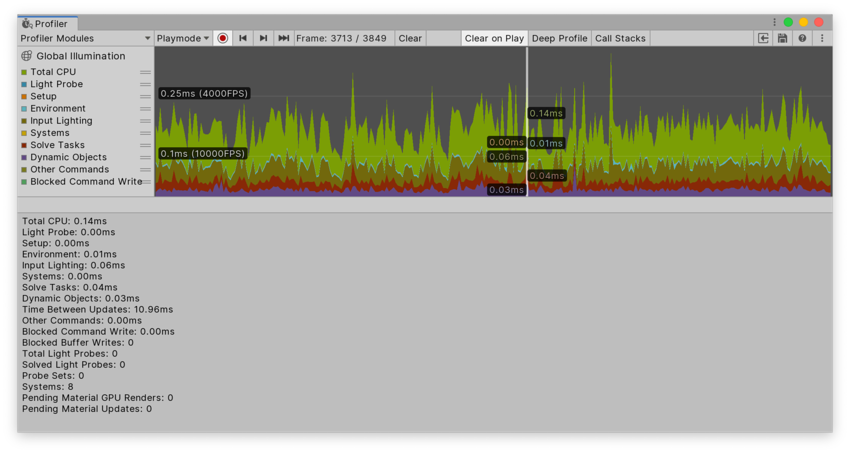The image size is (850, 453).
Task: Open the toolbar three-dot options menu
Action: coord(822,38)
